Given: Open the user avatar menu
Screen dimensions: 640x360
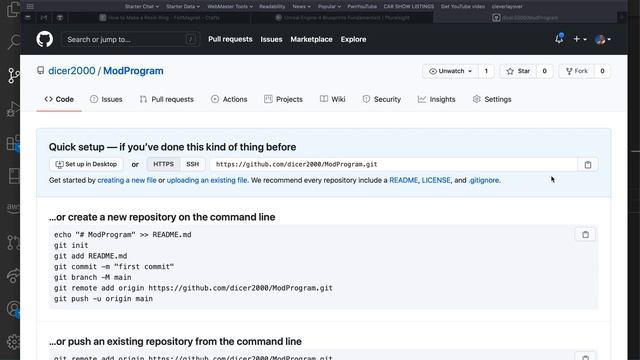Looking at the screenshot, I should pos(603,39).
